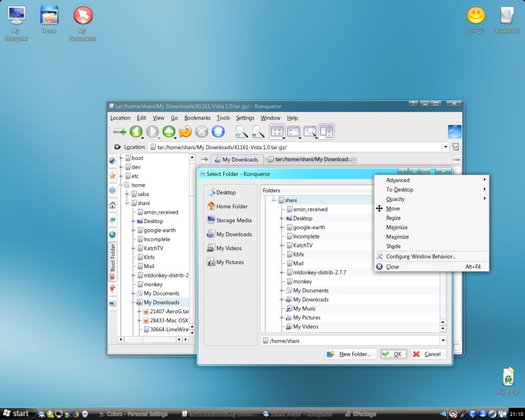The height and width of the screenshot is (420, 525).
Task: Click the Zoom In magnifier icon
Action: pyautogui.click(x=241, y=132)
